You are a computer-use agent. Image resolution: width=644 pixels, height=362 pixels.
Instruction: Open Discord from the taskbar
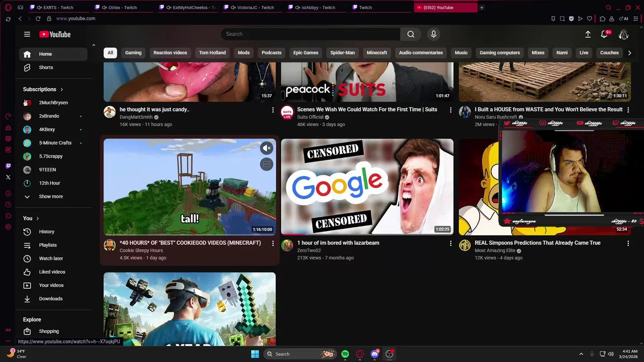(x=375, y=354)
